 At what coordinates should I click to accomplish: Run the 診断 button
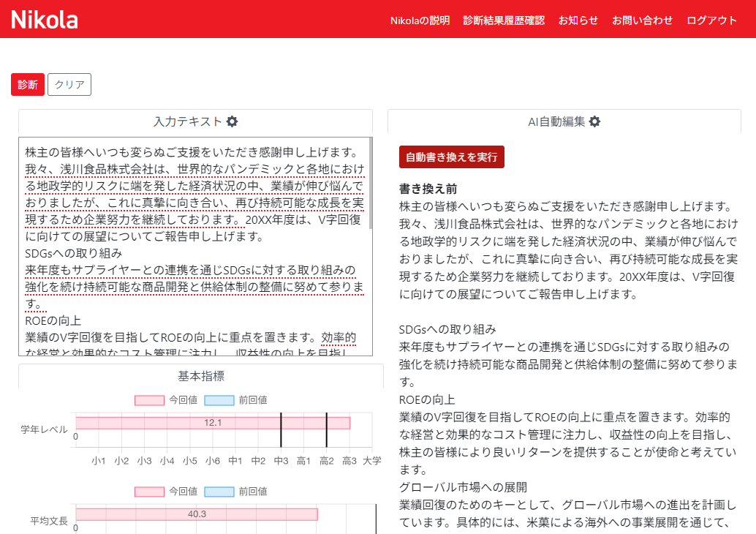click(28, 84)
